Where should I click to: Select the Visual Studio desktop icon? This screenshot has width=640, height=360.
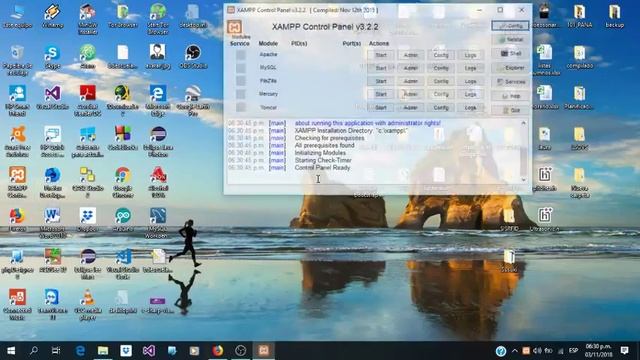pos(52,98)
